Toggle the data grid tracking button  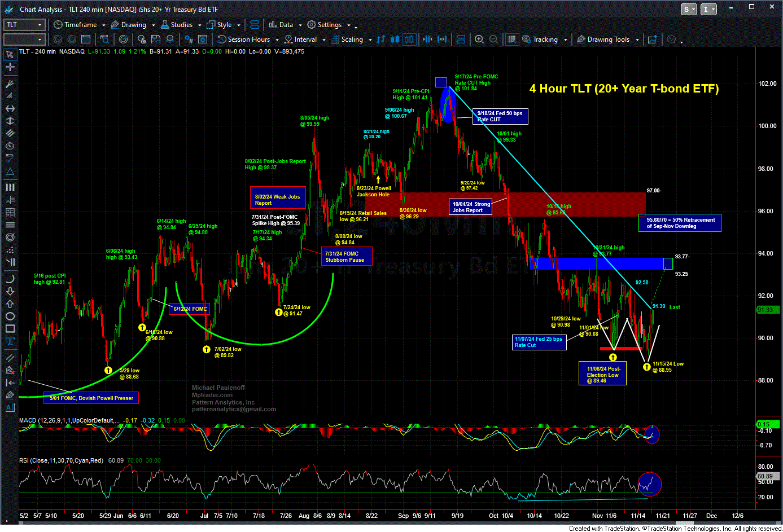512,39
